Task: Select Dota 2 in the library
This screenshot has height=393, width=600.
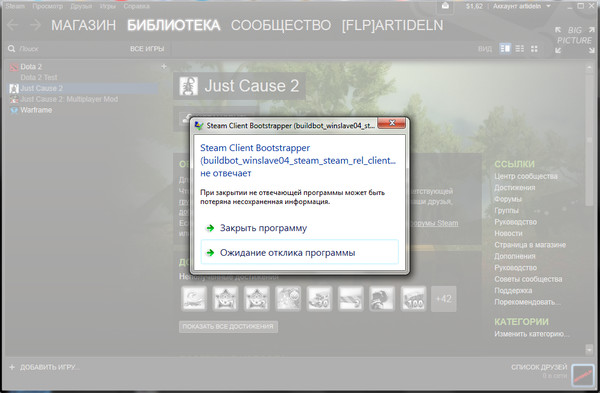Action: [x=31, y=67]
